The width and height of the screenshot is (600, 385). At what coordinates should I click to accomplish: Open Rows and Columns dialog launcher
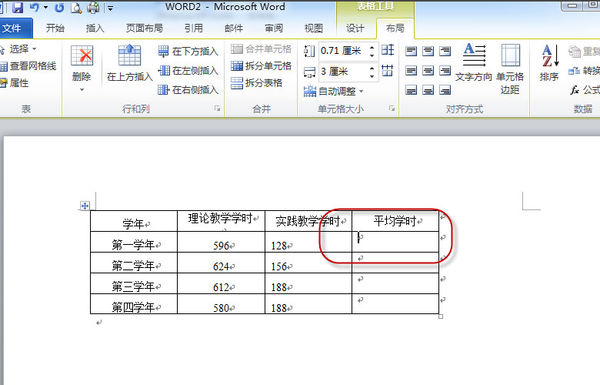(x=217, y=109)
